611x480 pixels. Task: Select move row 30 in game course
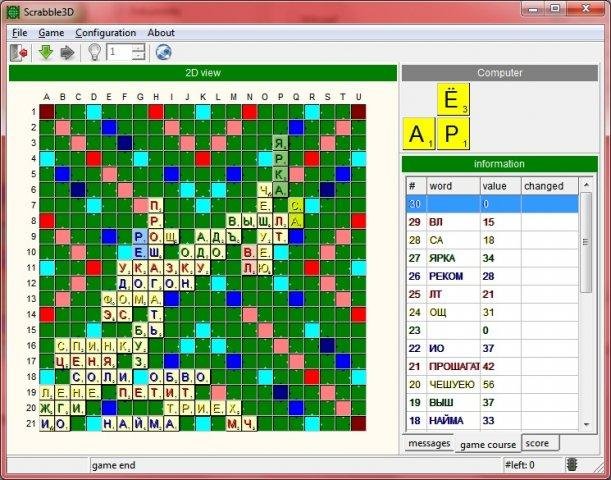492,204
